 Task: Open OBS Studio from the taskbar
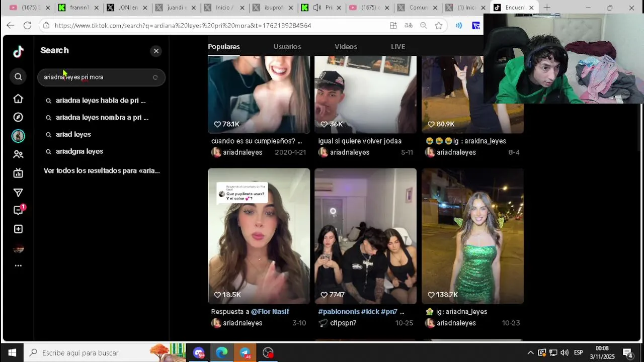point(268,352)
